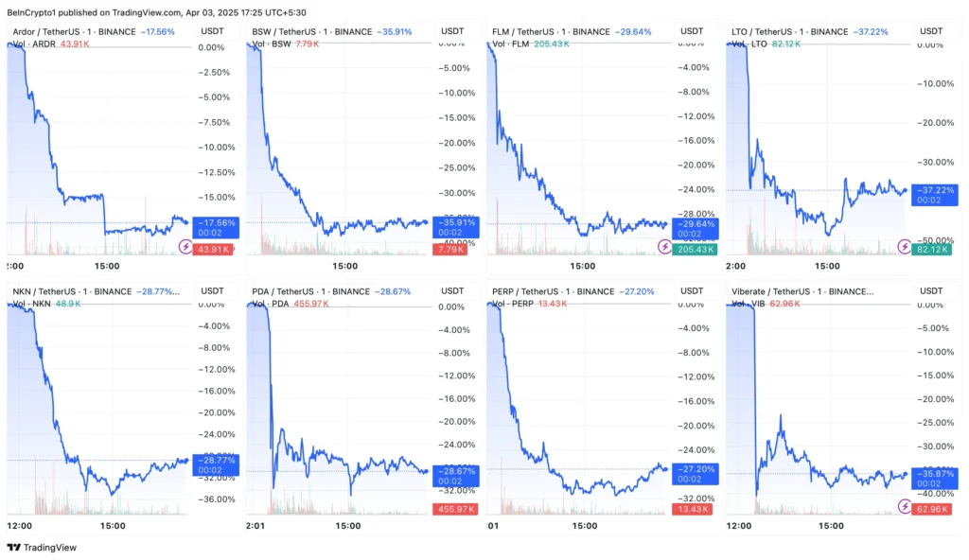The image size is (969, 560).
Task: Open the USDT currency selector on the BSW chart
Action: click(x=452, y=31)
